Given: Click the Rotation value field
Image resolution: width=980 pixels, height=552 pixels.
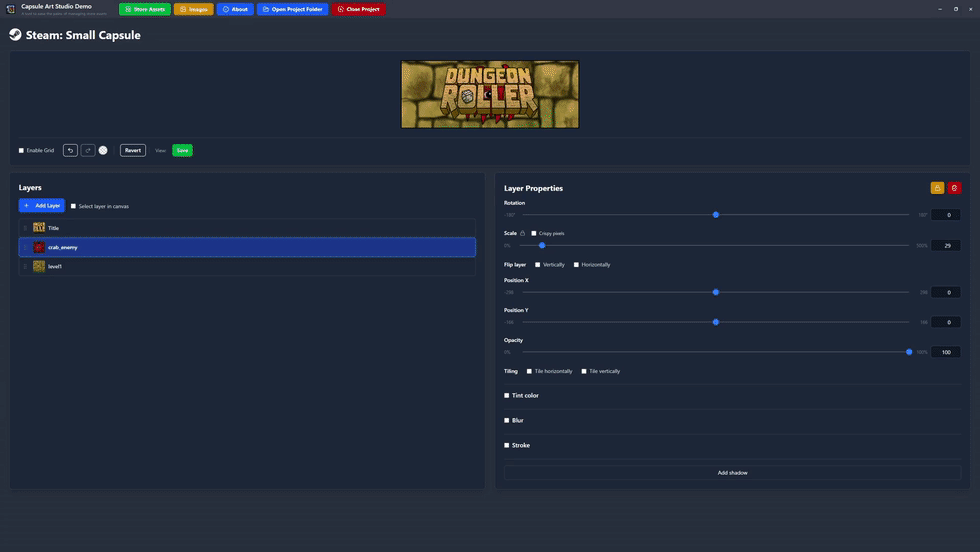Looking at the screenshot, I should pyautogui.click(x=946, y=214).
